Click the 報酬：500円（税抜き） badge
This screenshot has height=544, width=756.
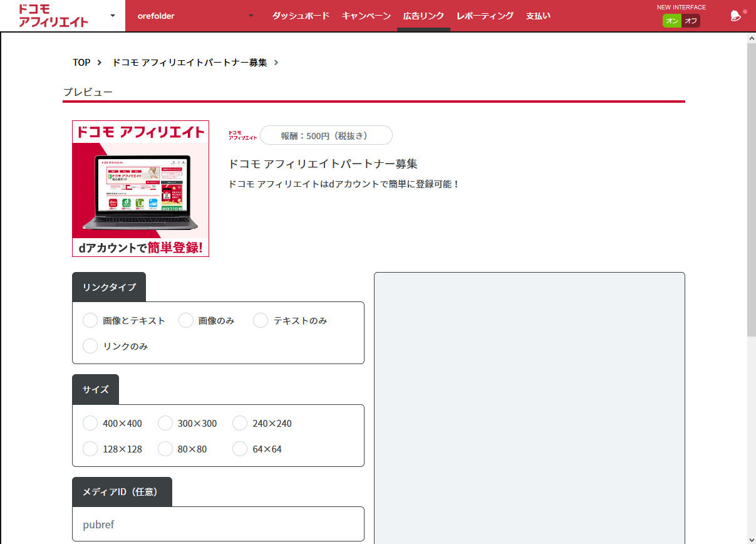pyautogui.click(x=326, y=135)
